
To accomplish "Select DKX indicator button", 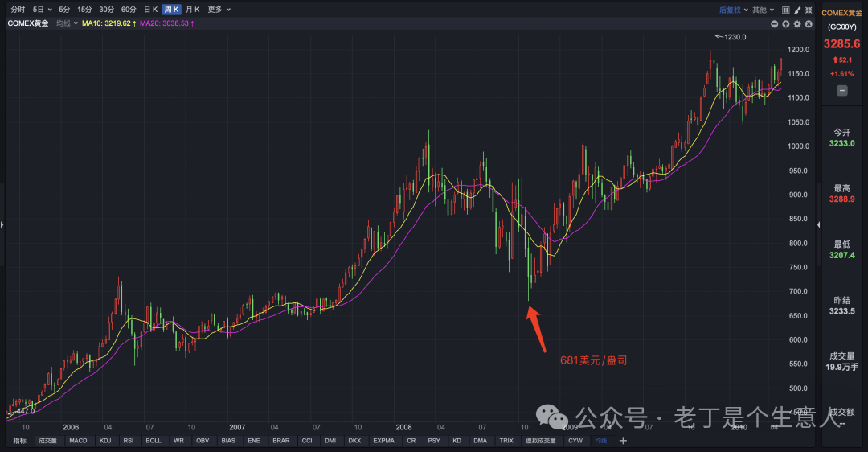I will 354,441.
